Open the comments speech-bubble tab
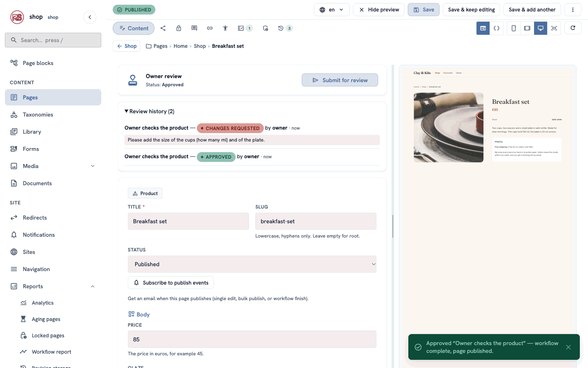Viewport: 588px width, 368px height. tap(194, 28)
